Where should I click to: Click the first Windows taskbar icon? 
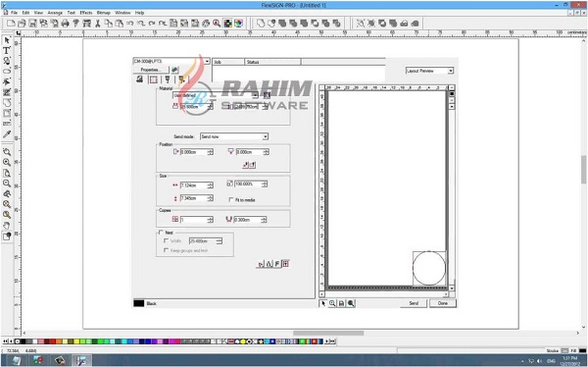[16, 360]
